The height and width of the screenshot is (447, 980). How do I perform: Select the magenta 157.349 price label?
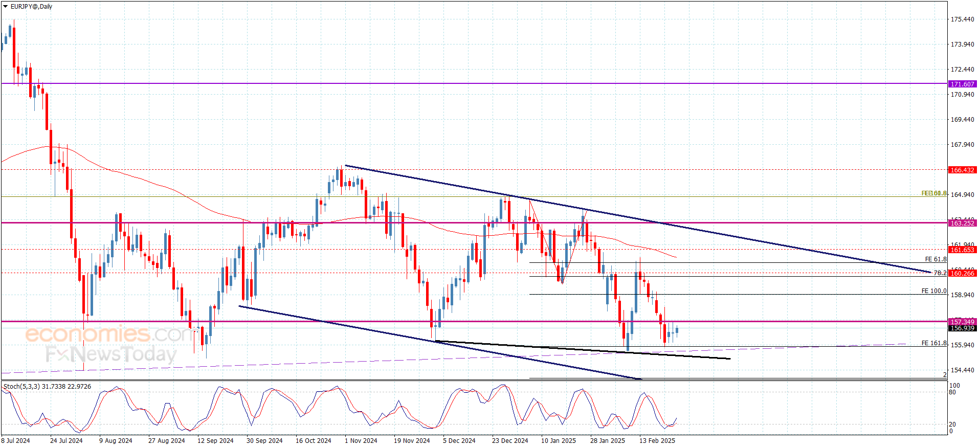pyautogui.click(x=962, y=322)
